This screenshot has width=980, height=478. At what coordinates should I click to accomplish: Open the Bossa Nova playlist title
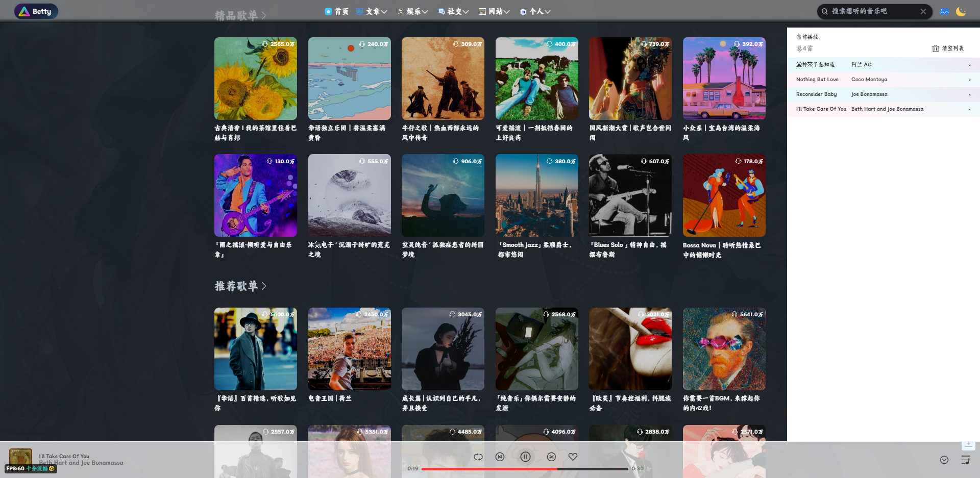coord(722,250)
